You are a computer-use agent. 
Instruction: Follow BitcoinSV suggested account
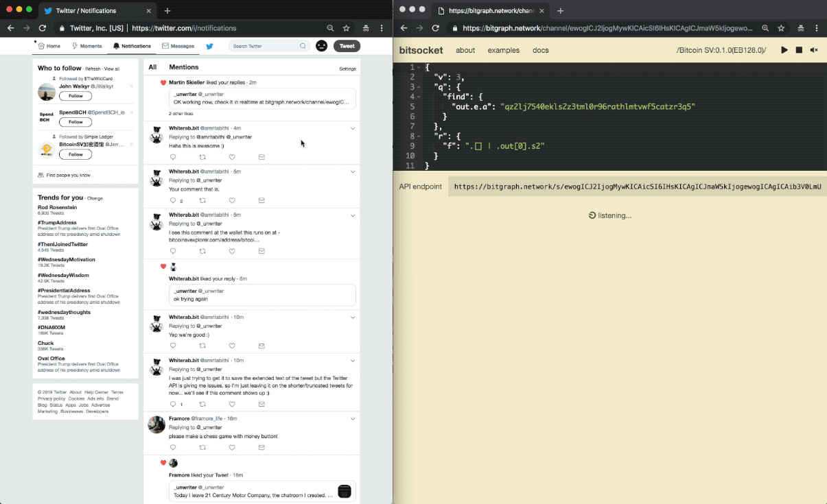[75, 154]
